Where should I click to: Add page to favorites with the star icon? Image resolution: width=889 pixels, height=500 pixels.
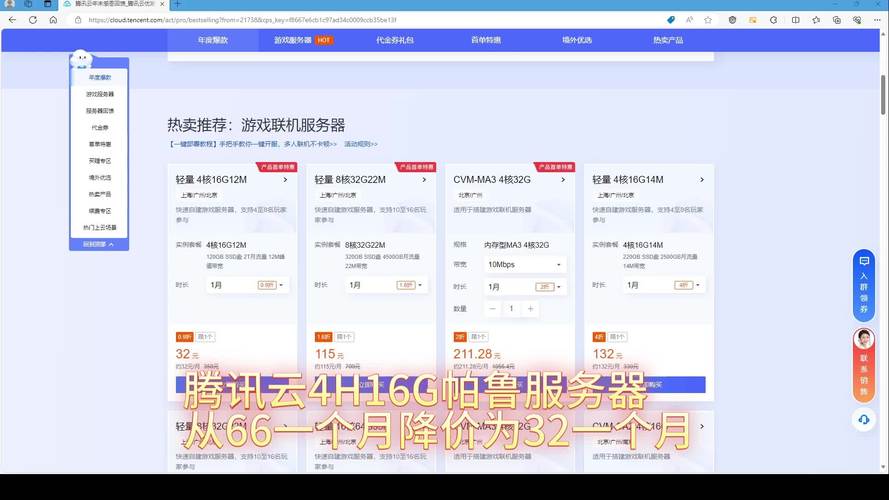(708, 20)
